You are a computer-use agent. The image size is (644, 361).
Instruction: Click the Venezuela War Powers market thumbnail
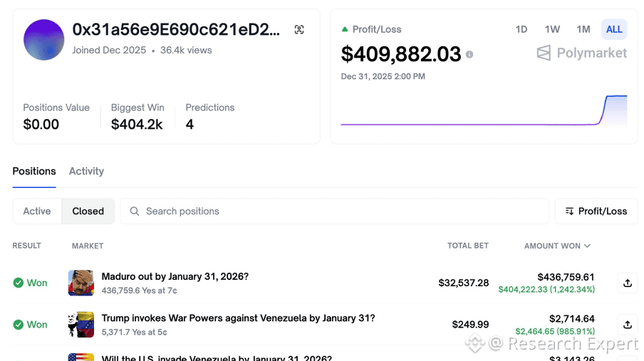coord(81,325)
